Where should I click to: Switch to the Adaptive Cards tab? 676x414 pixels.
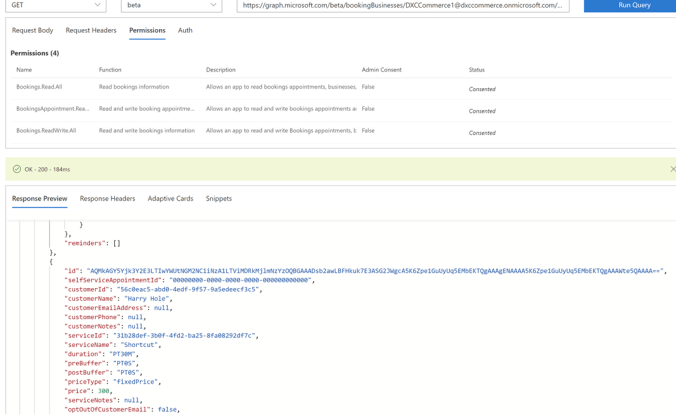click(170, 199)
